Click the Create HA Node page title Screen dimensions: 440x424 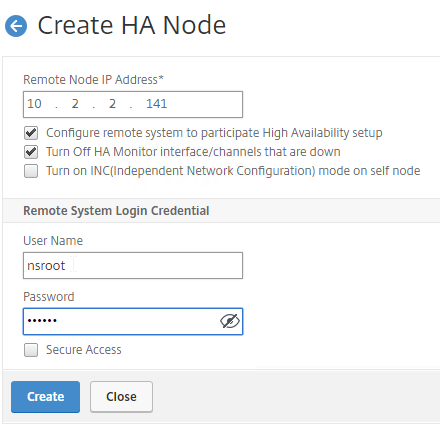point(132,25)
